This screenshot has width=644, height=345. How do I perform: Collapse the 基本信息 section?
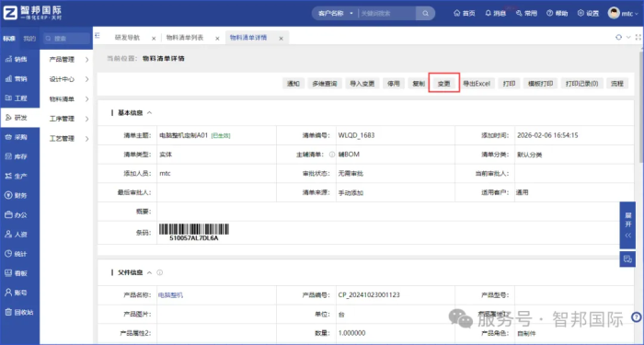(x=149, y=112)
